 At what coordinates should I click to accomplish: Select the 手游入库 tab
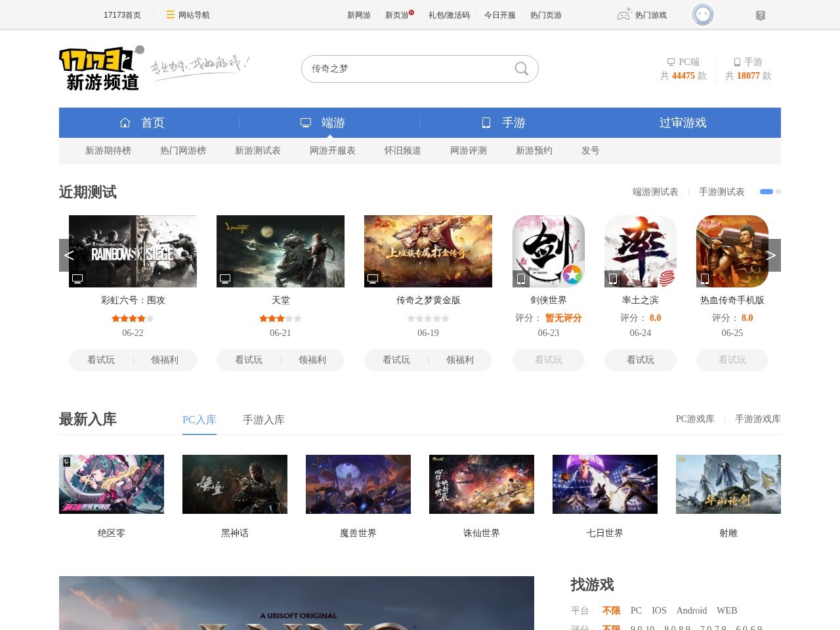[x=264, y=419]
